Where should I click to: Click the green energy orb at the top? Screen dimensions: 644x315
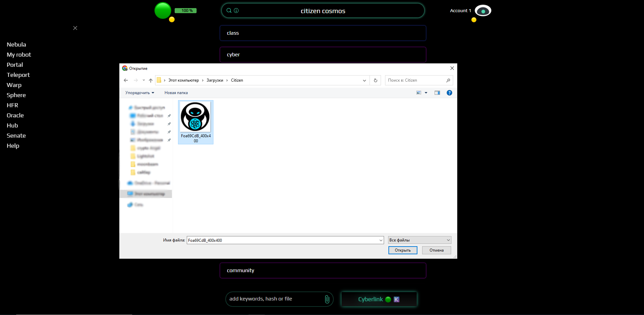pyautogui.click(x=163, y=10)
